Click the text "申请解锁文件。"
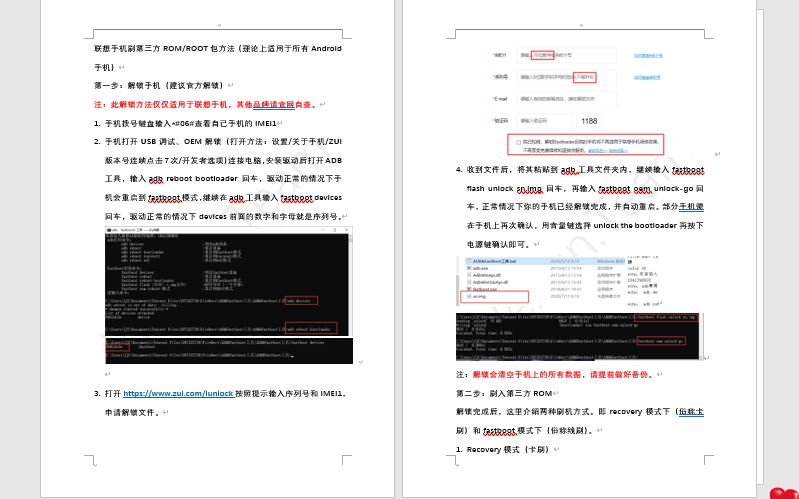This screenshot has height=499, width=799. [134, 413]
